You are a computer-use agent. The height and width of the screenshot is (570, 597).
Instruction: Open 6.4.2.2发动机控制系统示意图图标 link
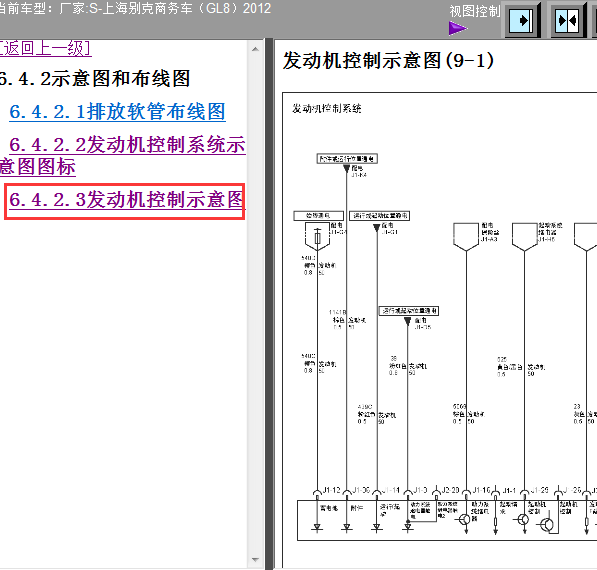click(123, 155)
